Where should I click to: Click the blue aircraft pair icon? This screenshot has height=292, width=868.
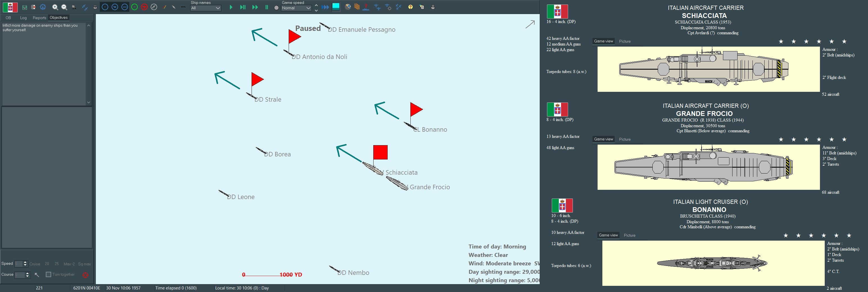coord(85,7)
